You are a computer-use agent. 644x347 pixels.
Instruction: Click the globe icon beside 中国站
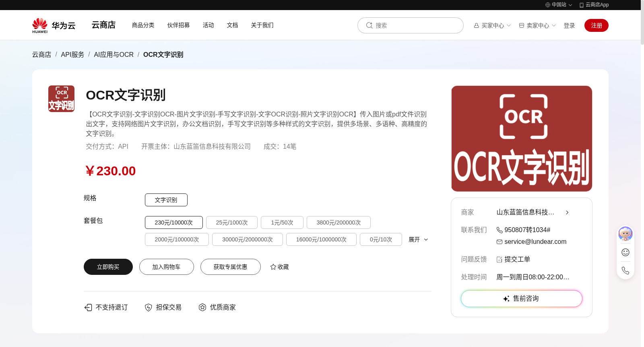tap(548, 5)
